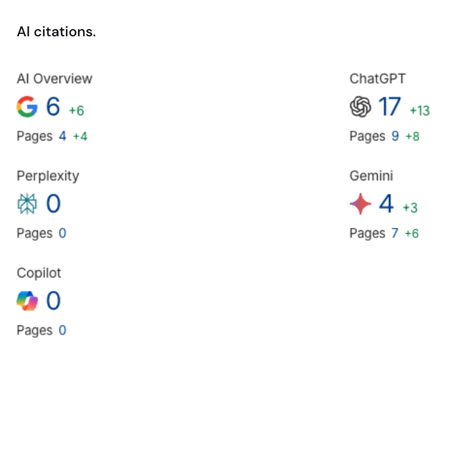Select the AI citations title text
The width and height of the screenshot is (476, 476).
pos(56,32)
